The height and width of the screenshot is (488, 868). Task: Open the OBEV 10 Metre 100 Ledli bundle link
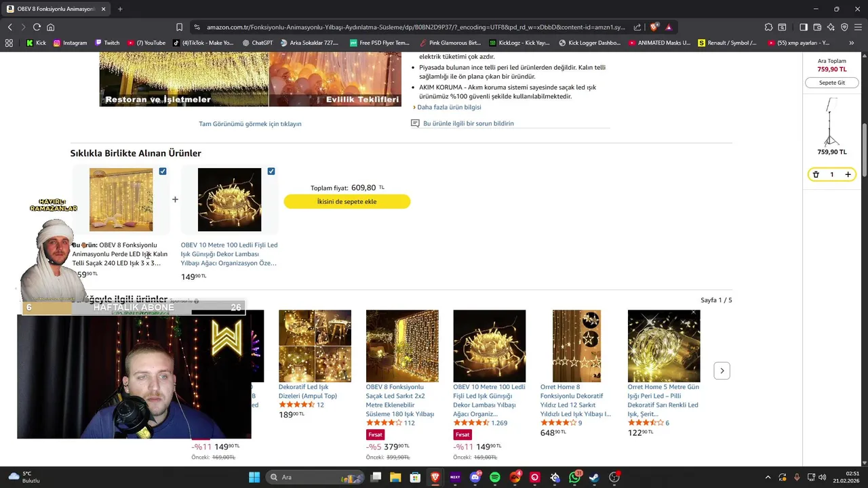[x=229, y=253]
